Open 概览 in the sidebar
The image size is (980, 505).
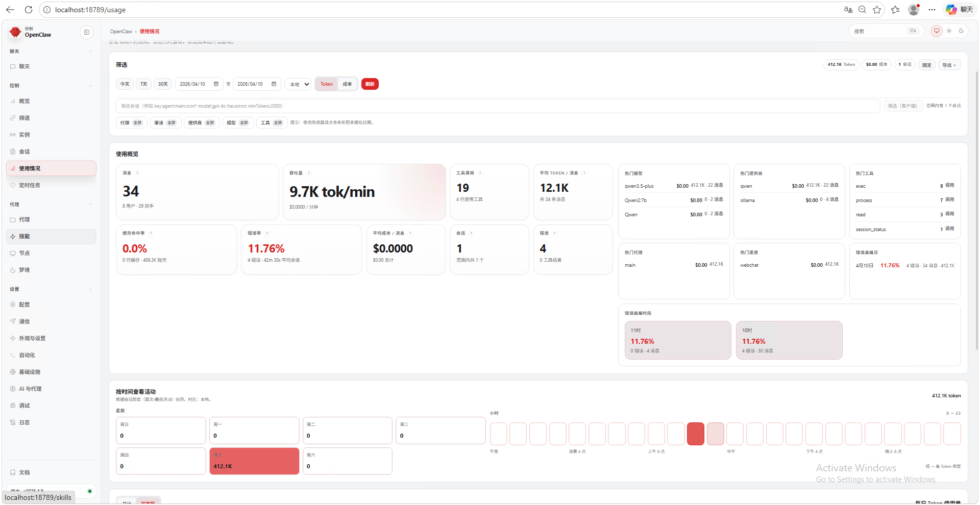click(51, 102)
